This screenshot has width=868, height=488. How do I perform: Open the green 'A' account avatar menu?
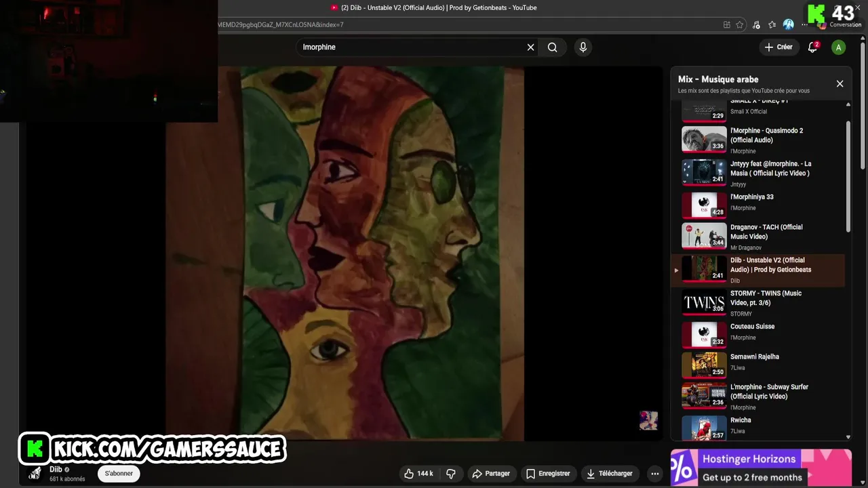click(x=839, y=47)
